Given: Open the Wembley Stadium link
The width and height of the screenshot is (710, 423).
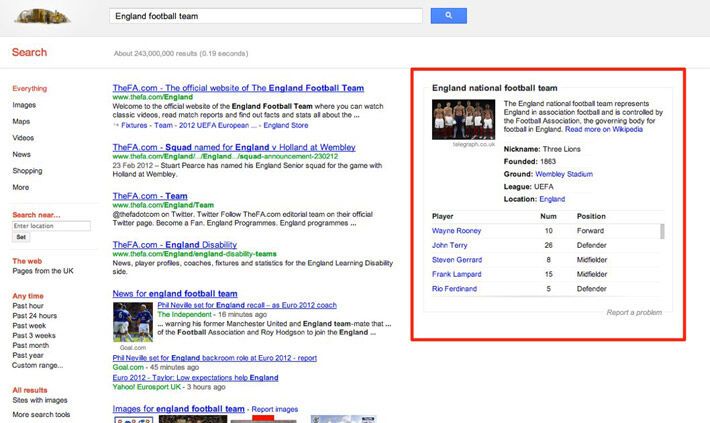Looking at the screenshot, I should click(564, 174).
